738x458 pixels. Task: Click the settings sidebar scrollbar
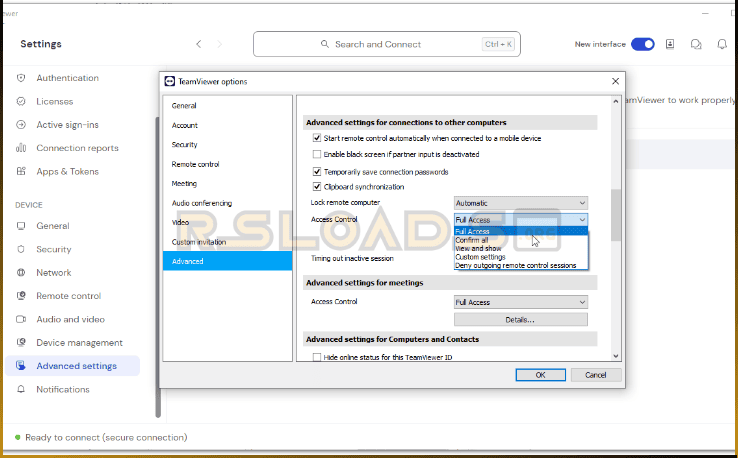158,267
